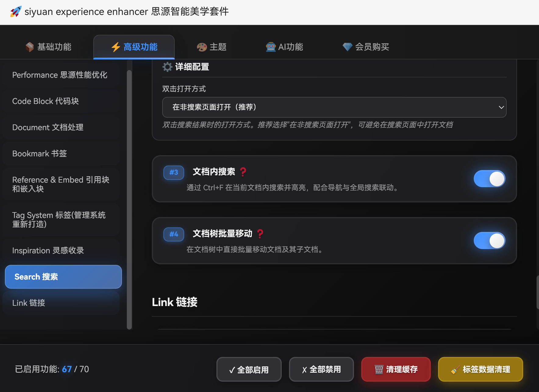Click the gear icon next to 详细配置

[x=167, y=67]
